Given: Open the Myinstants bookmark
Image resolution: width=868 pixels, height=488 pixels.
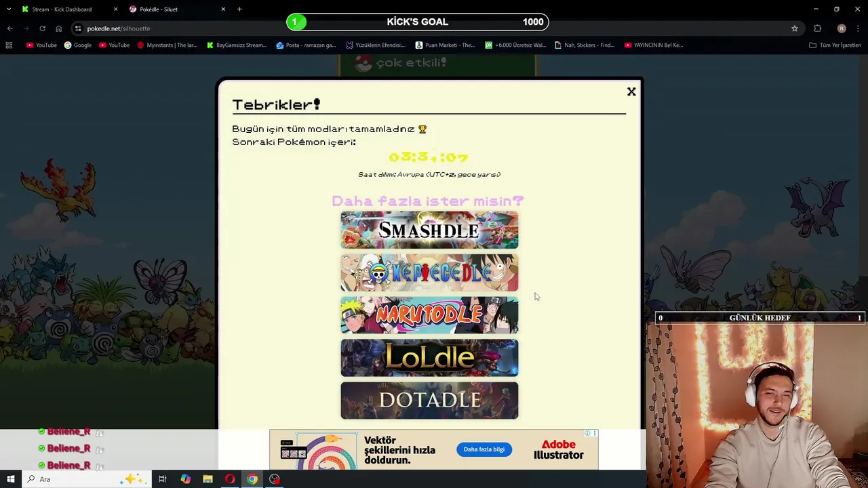Looking at the screenshot, I should tap(167, 45).
